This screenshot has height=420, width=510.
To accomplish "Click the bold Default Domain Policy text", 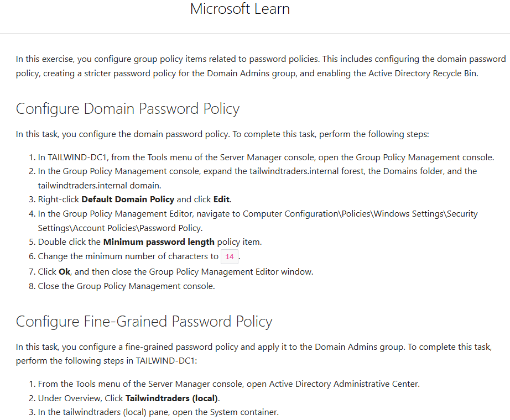I will [x=128, y=200].
